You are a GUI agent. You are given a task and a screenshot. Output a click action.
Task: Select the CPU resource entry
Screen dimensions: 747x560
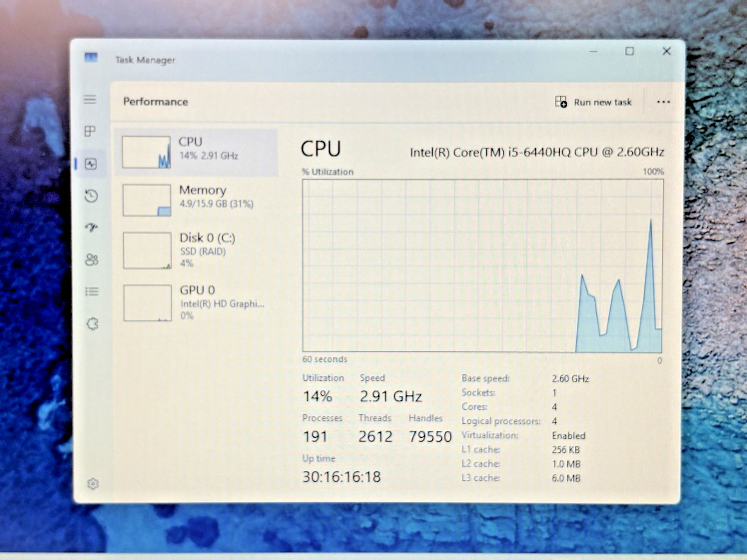[x=196, y=153]
